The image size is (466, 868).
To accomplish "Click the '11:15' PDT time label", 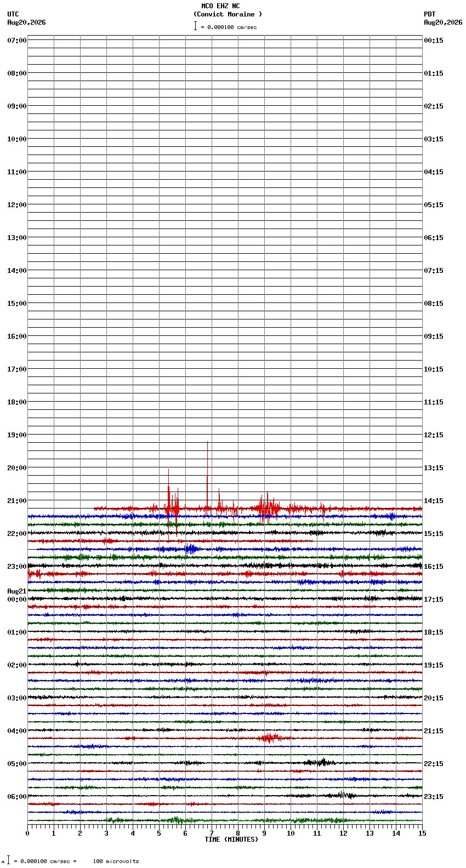I will coord(434,402).
